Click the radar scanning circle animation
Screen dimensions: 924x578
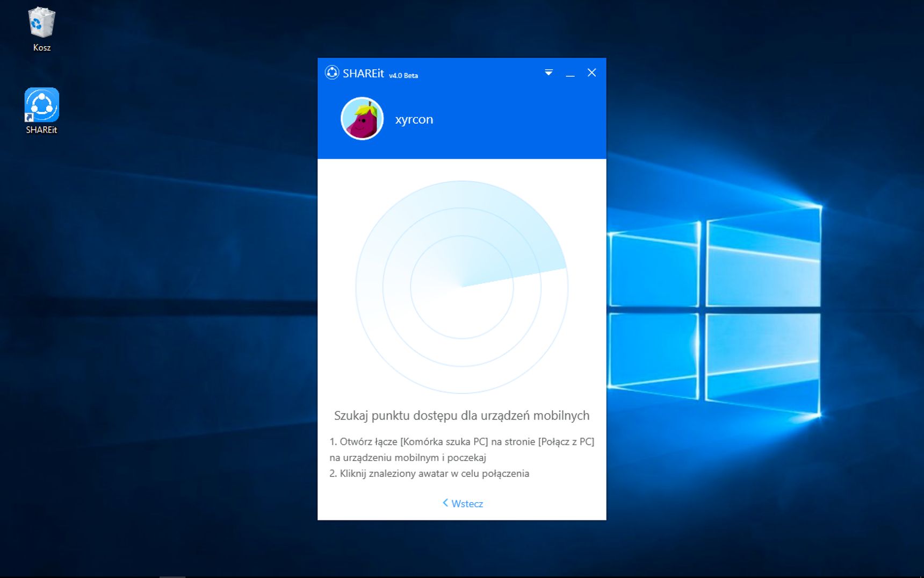coord(461,287)
